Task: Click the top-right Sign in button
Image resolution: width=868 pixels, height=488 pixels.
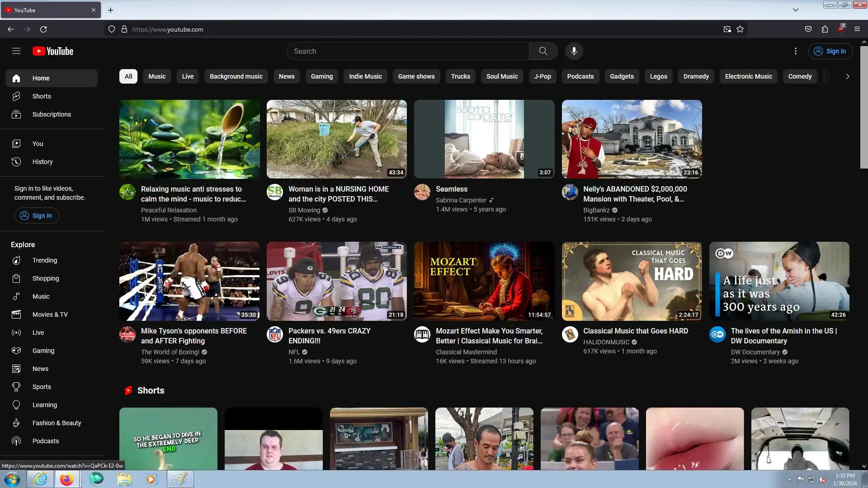Action: [x=830, y=51]
